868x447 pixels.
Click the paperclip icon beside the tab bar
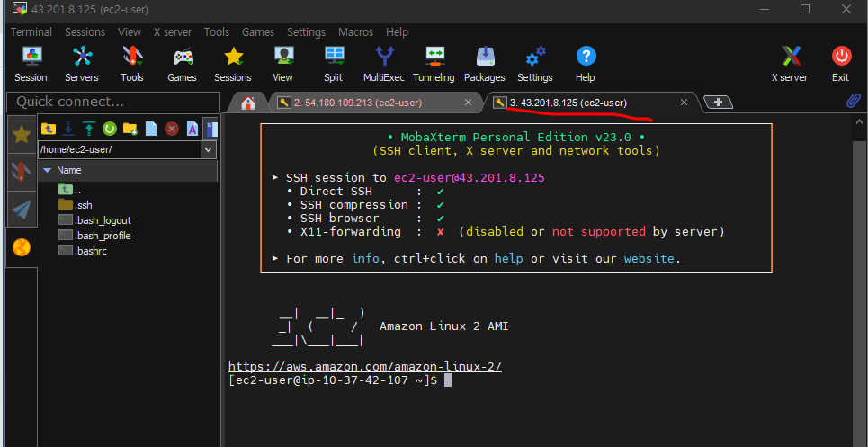pos(853,102)
